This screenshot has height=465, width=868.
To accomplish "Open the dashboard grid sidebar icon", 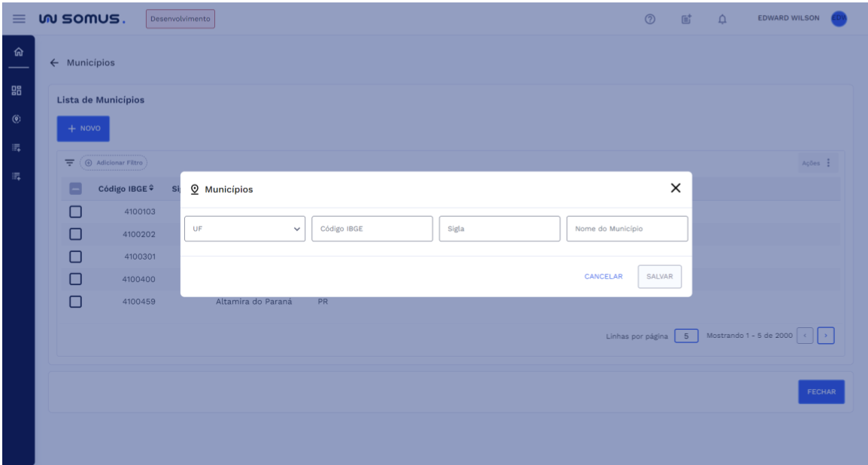I will (x=17, y=90).
